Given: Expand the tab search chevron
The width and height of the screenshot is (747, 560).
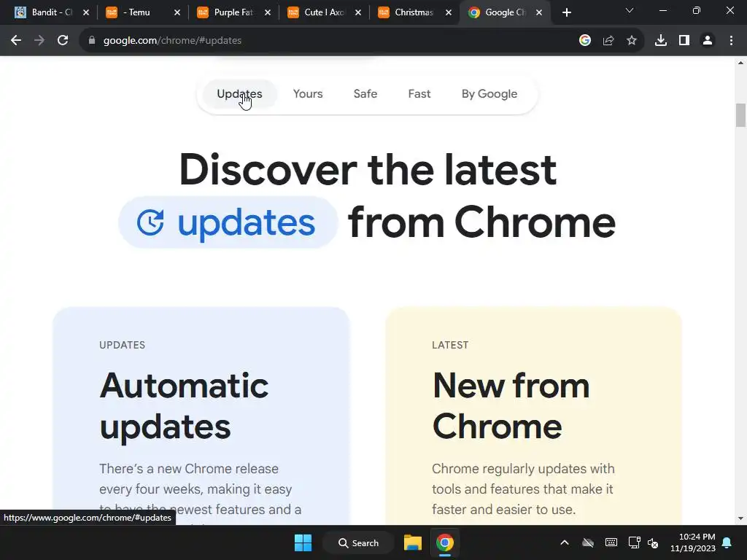Looking at the screenshot, I should [630, 10].
